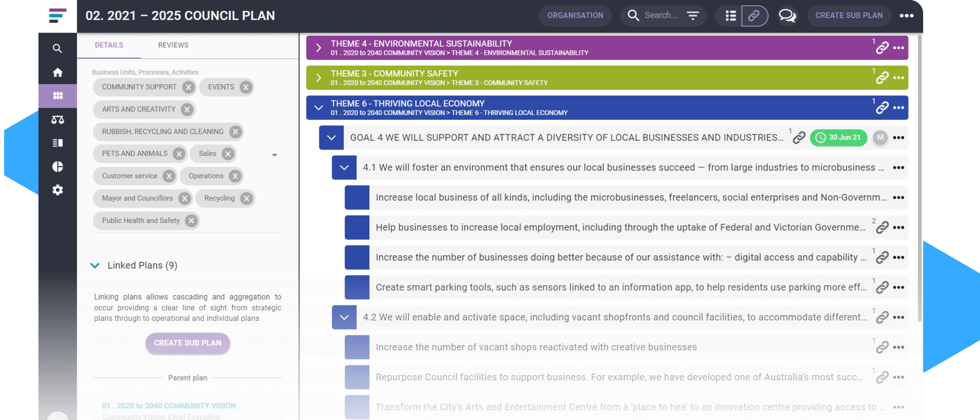Screen dimensions: 980x420
Task: Click the M avatar on Goal 4 row
Action: click(x=880, y=138)
